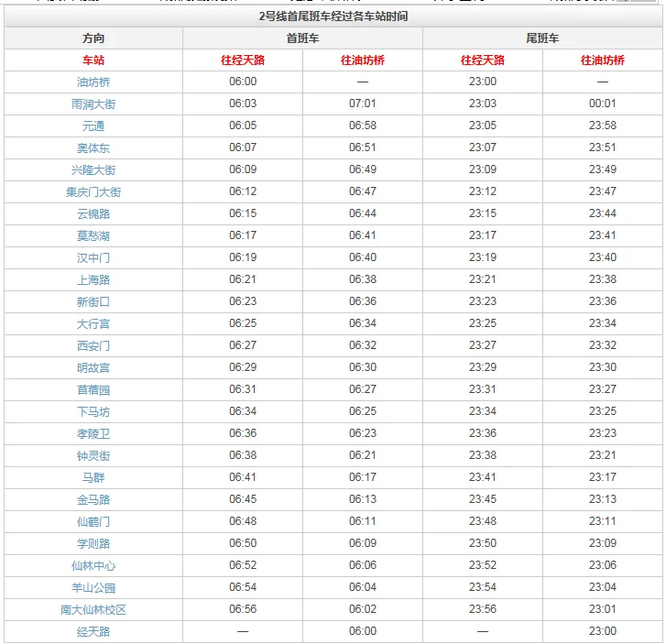Open the 大行宫 station link

93,323
